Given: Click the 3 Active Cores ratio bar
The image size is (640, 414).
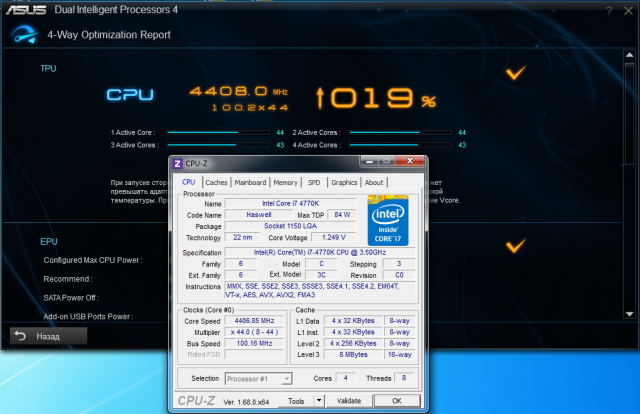Looking at the screenshot, I should coord(218,145).
